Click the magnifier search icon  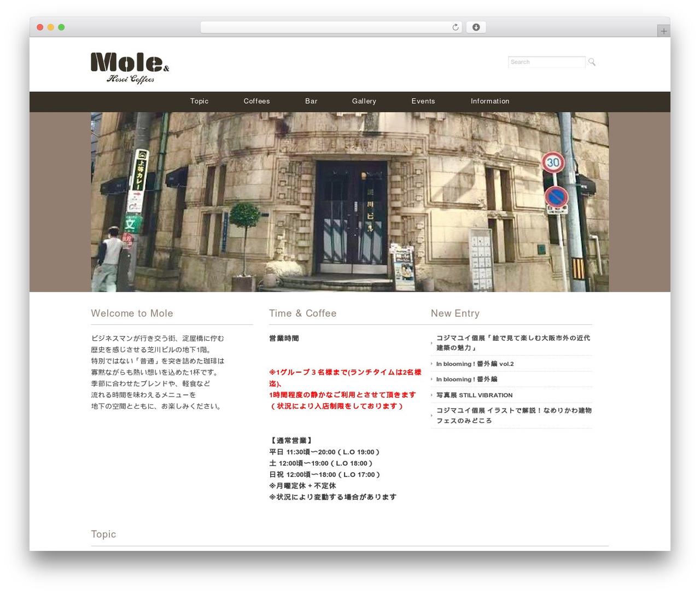[x=592, y=62]
